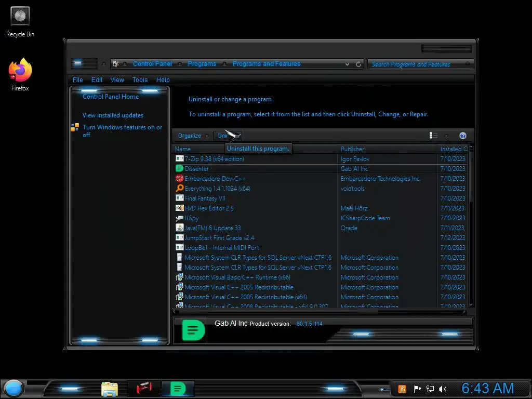Click the Final Fantasy VII icon

point(179,198)
